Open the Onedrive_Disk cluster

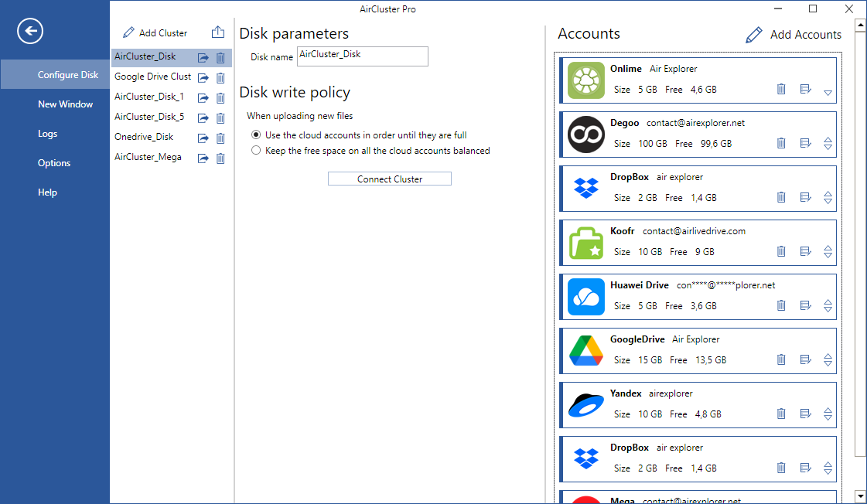tap(203, 138)
